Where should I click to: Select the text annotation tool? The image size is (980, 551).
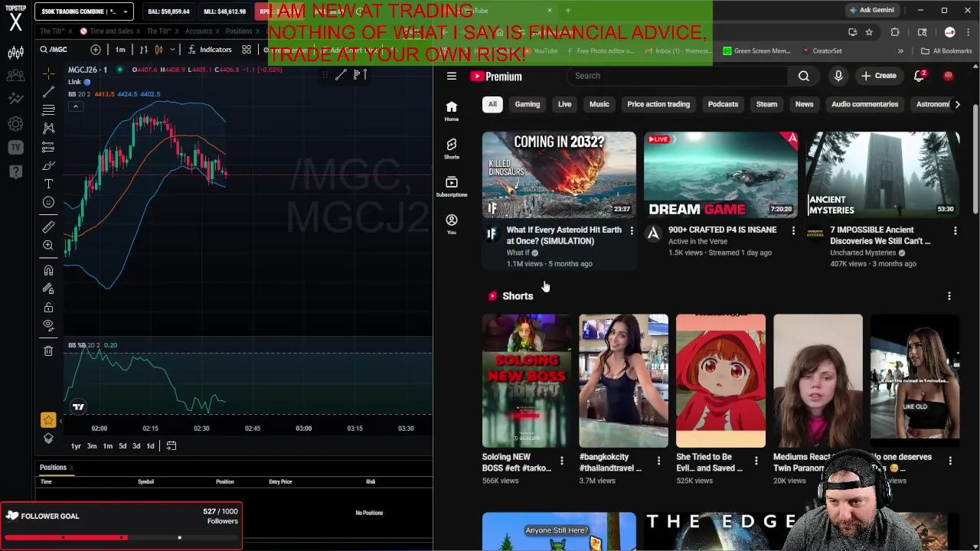point(48,184)
